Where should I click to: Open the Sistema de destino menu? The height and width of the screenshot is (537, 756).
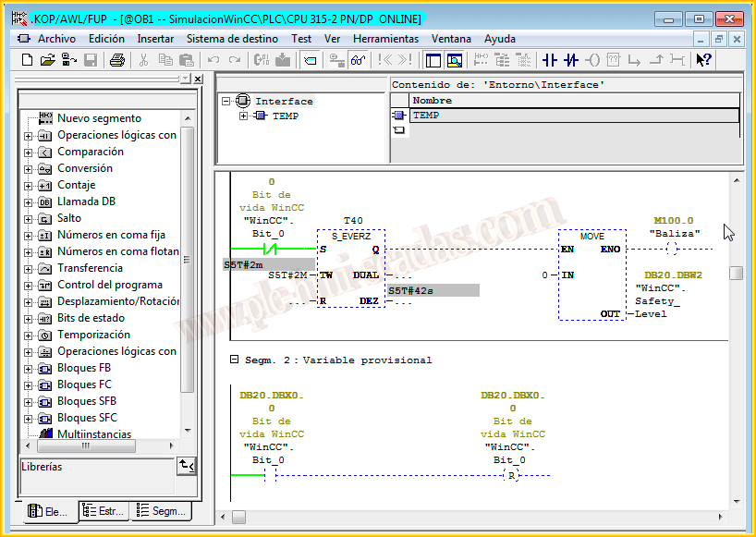[232, 39]
